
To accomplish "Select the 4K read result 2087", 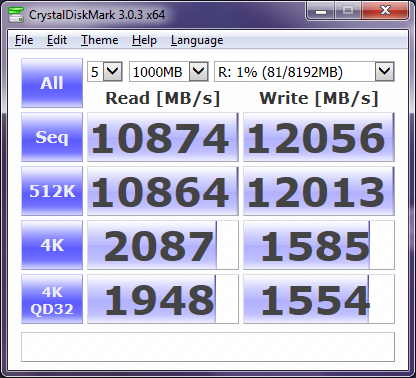I will [x=163, y=245].
